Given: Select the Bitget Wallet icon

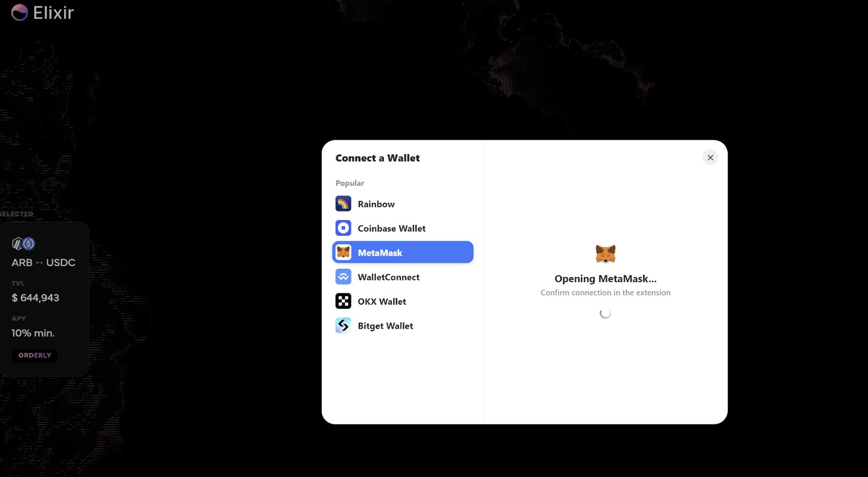Looking at the screenshot, I should (x=343, y=326).
